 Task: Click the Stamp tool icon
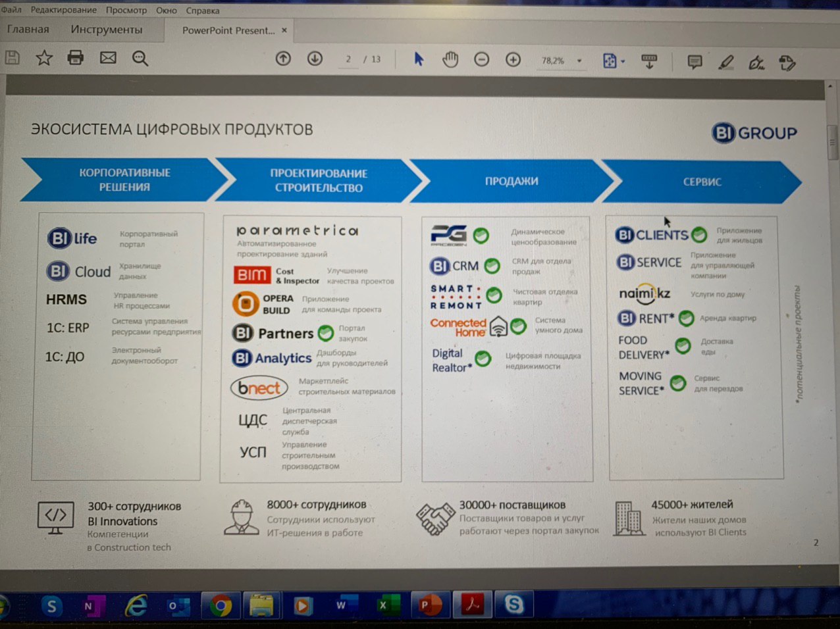click(x=787, y=63)
